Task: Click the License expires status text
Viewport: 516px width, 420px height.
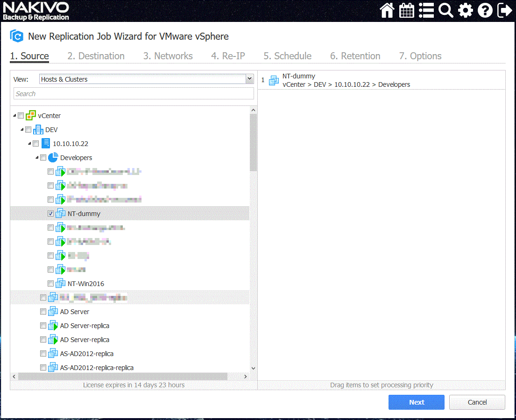Action: click(x=134, y=385)
